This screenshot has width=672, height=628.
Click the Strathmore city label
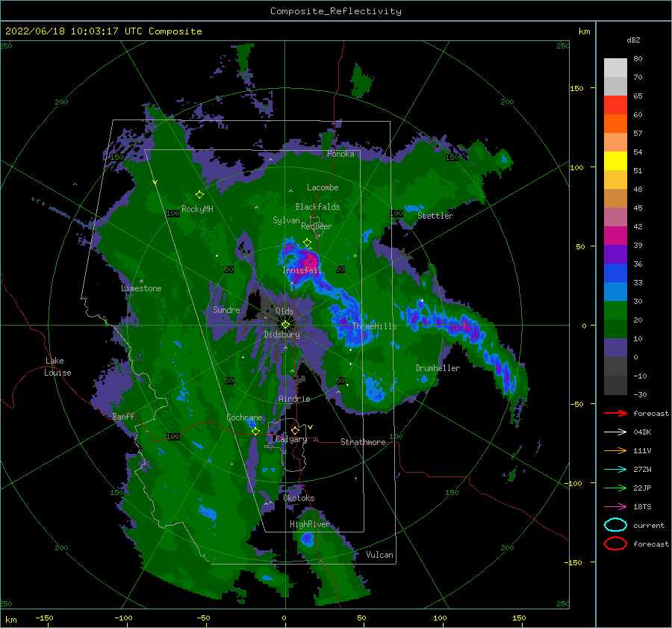[x=363, y=442]
